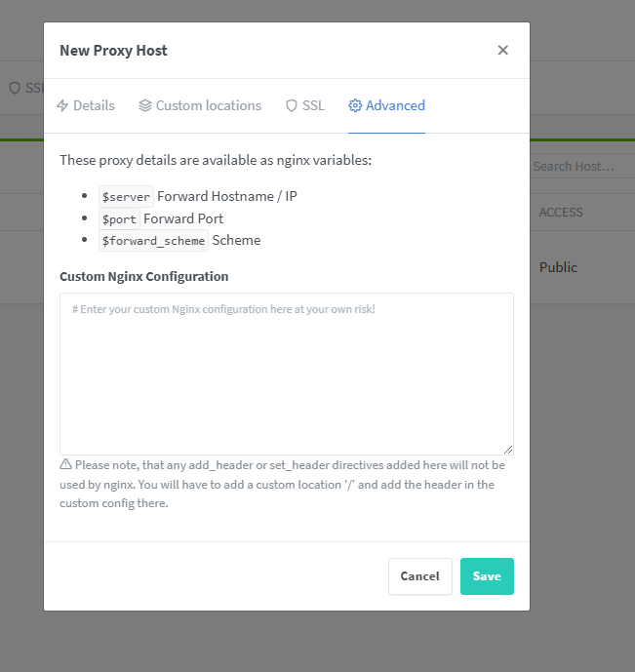Click the textarea resize handle corner
Screen dimensions: 635x672
[x=508, y=449]
